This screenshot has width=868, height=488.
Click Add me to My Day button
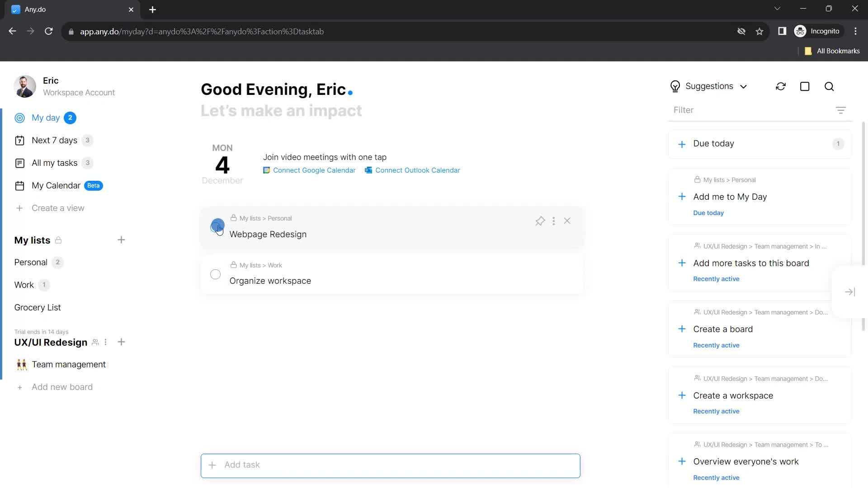(x=730, y=197)
